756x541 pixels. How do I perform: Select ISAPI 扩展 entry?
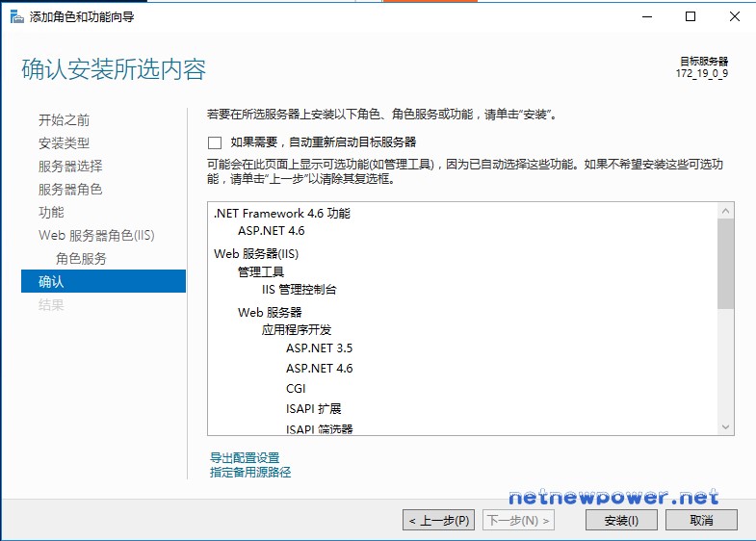click(313, 409)
